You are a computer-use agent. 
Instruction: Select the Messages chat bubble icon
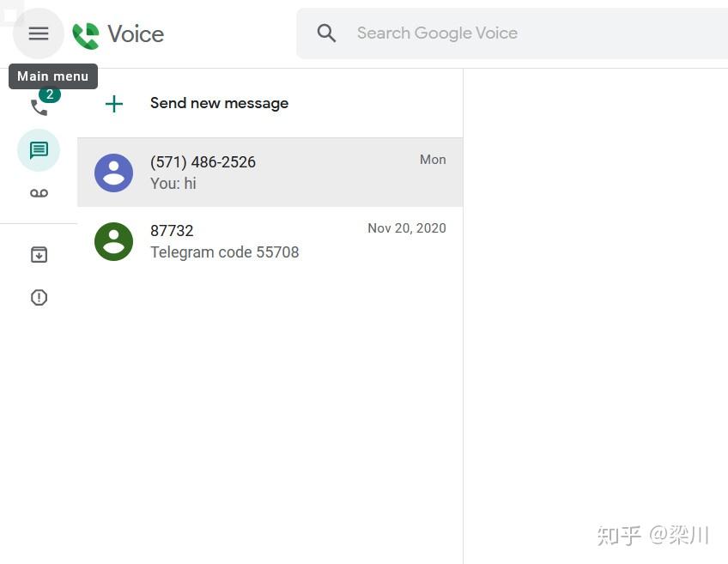point(39,150)
